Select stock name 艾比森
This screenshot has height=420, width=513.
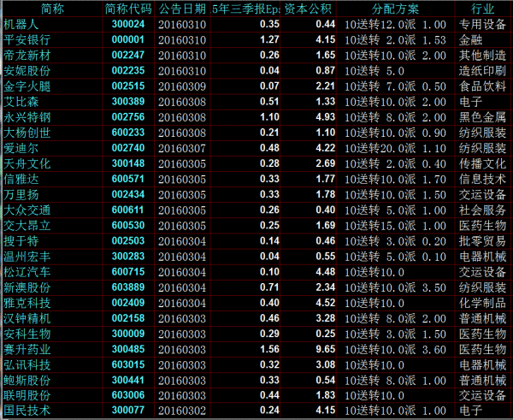click(x=21, y=102)
